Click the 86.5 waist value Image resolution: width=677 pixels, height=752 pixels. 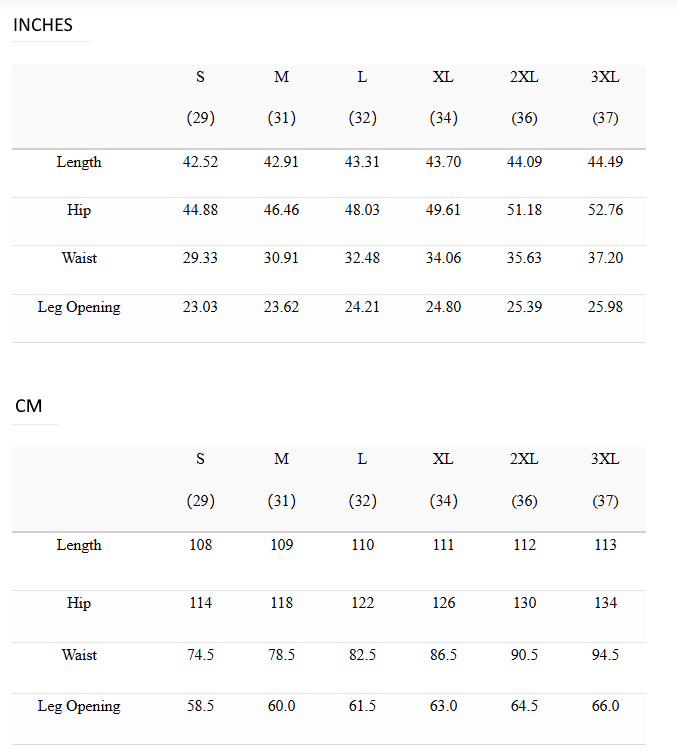coord(443,655)
